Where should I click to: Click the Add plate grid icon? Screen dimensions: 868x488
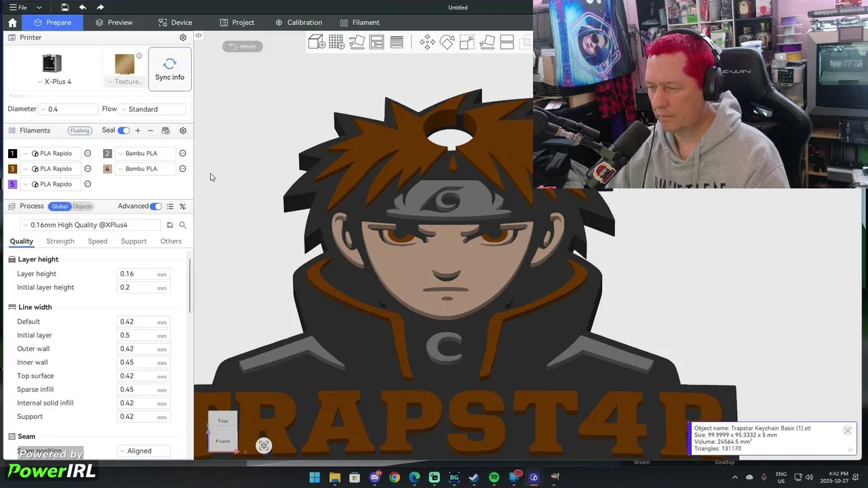pos(337,42)
